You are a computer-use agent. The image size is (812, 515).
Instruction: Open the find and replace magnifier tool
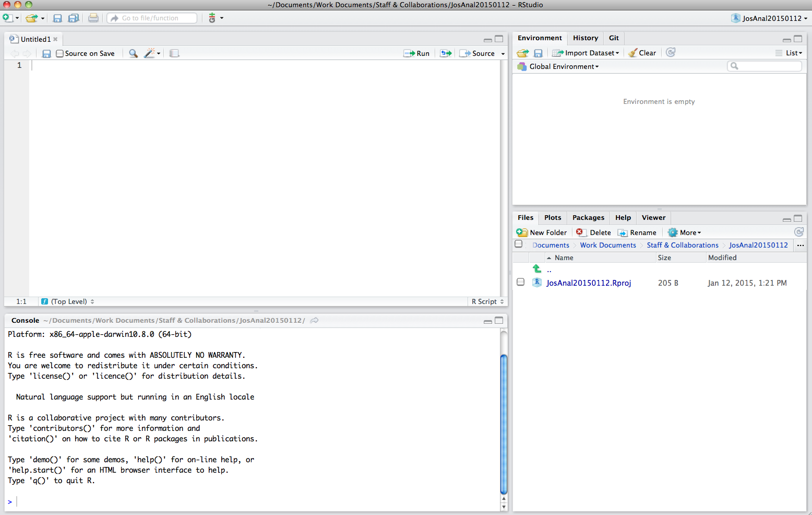pos(133,53)
